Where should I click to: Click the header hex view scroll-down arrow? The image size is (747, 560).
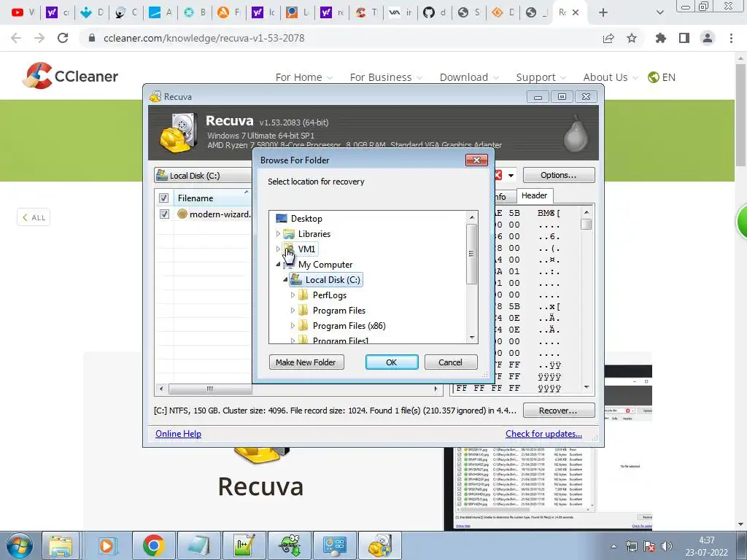click(587, 388)
